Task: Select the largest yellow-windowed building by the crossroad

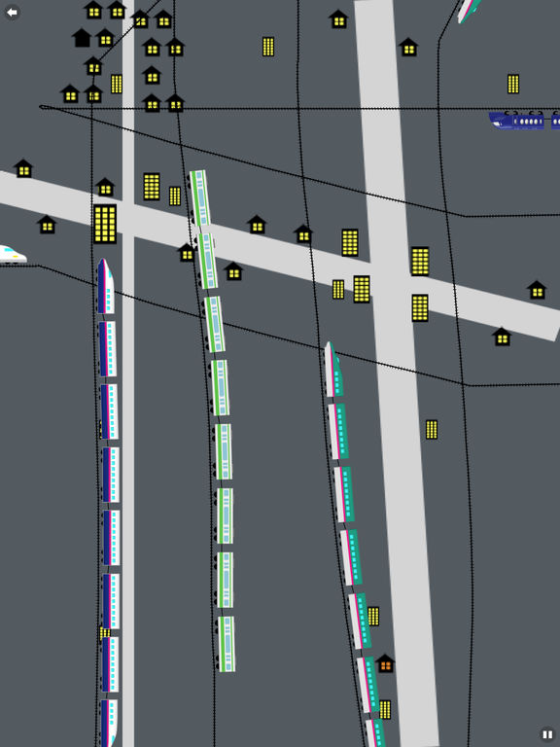Action: pos(105,224)
